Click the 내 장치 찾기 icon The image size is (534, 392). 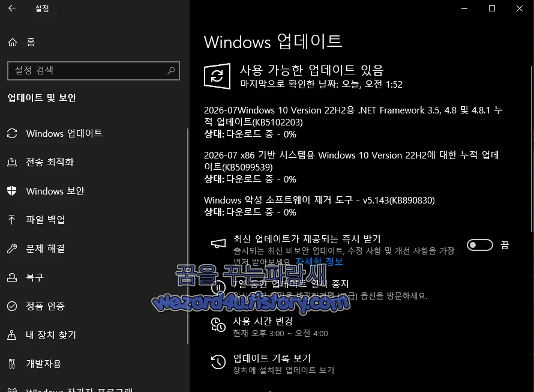(12, 335)
